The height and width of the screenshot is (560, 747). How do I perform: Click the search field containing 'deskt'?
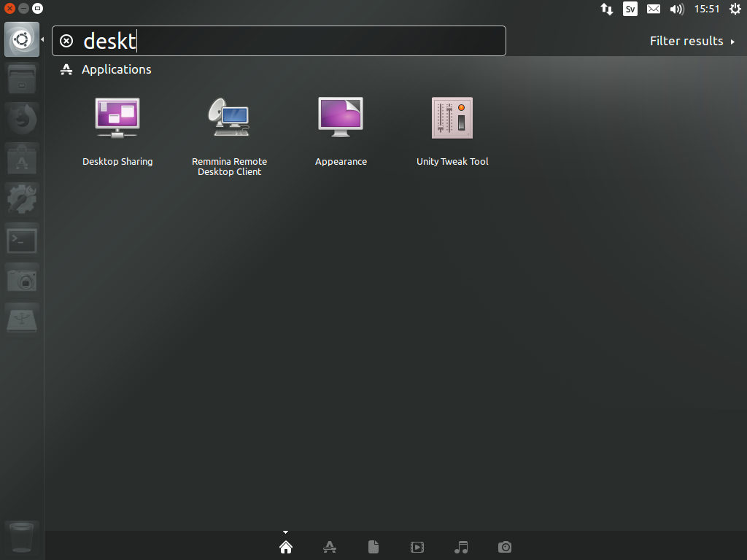(x=279, y=41)
